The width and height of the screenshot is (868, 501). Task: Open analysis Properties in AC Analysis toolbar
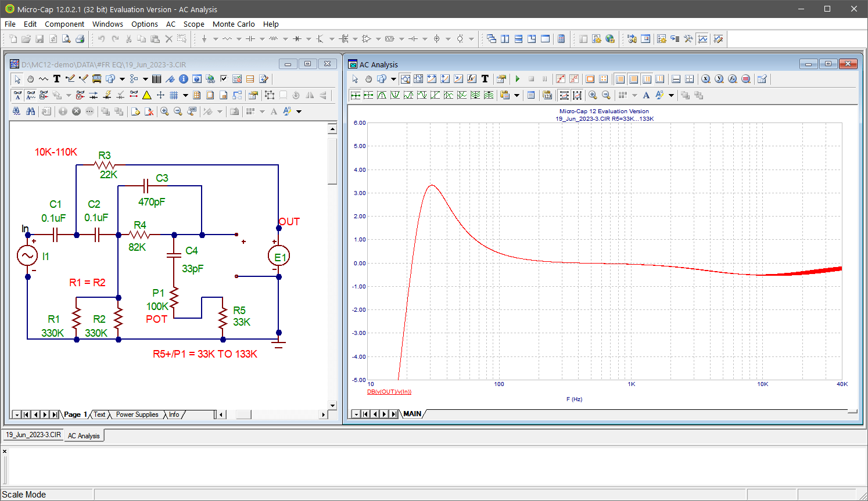coord(501,79)
